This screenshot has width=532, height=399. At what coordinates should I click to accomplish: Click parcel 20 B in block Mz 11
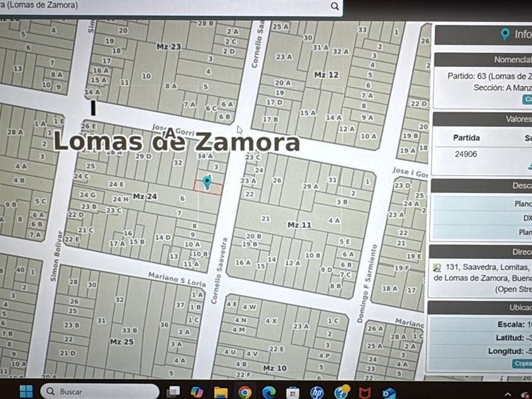pos(254,236)
